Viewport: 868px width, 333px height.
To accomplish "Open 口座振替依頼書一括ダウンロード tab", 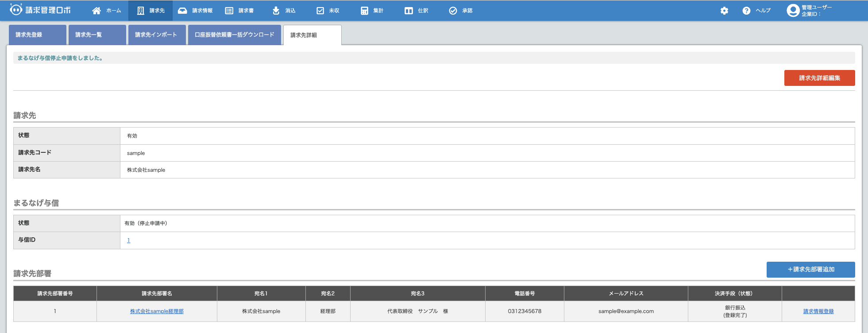I will [234, 35].
